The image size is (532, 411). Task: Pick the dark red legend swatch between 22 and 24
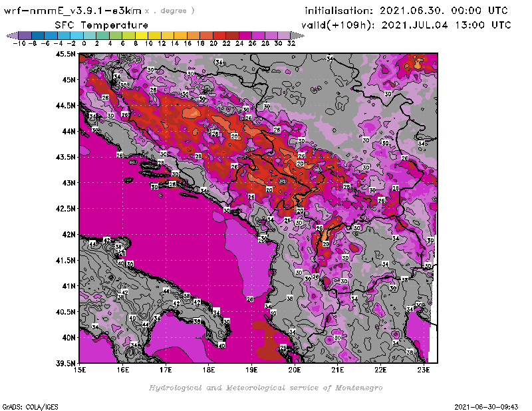(x=232, y=35)
